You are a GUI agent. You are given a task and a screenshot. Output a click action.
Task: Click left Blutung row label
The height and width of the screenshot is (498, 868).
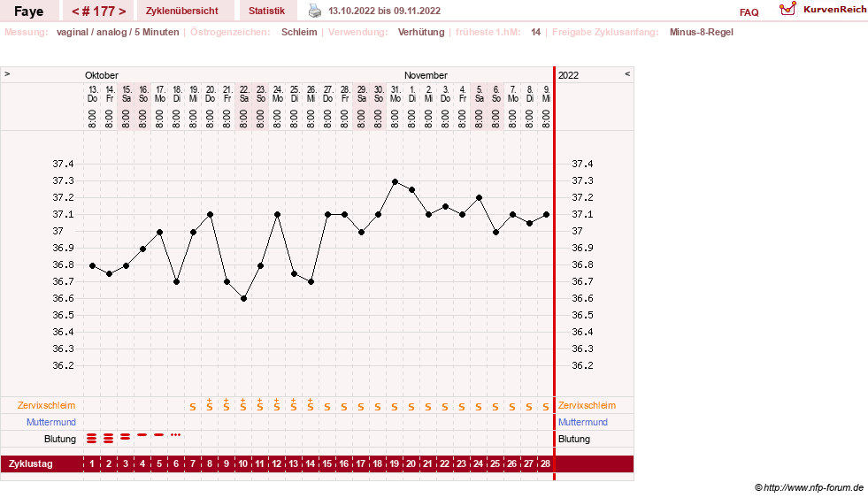(x=60, y=439)
